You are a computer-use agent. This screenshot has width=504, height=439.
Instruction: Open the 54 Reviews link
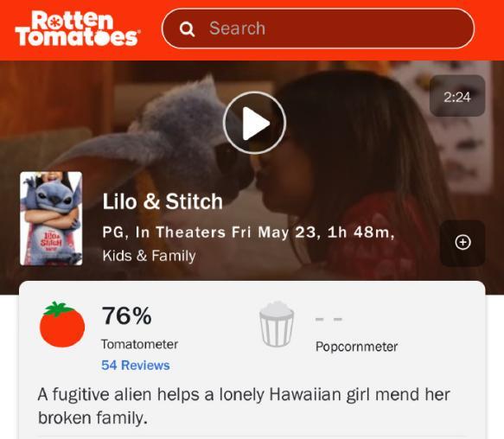pos(136,366)
